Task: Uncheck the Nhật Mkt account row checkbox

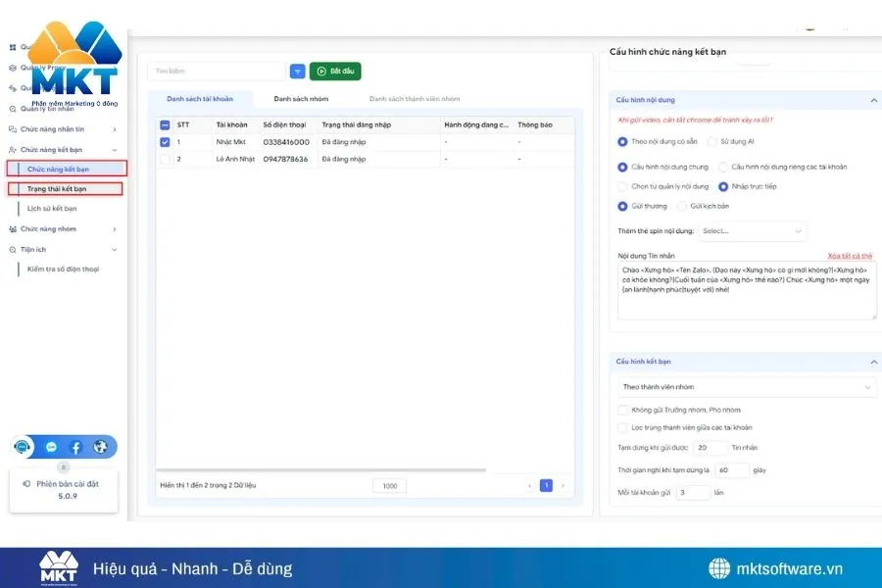Action: [165, 142]
